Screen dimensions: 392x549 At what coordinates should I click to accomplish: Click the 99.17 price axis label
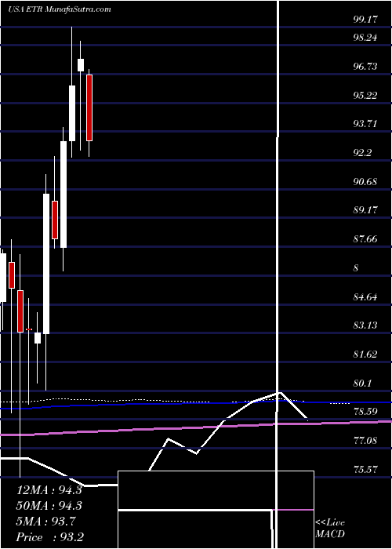pyautogui.click(x=365, y=20)
